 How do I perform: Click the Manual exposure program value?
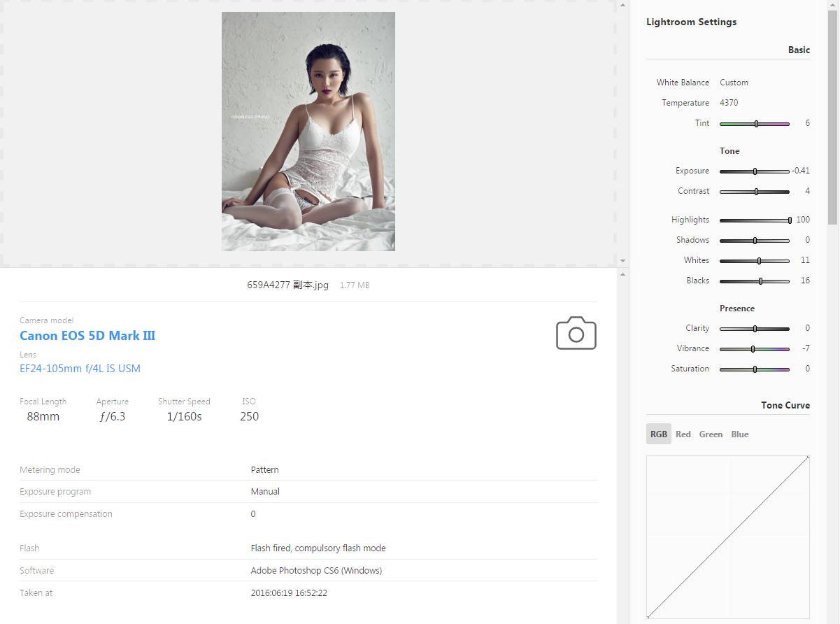265,492
